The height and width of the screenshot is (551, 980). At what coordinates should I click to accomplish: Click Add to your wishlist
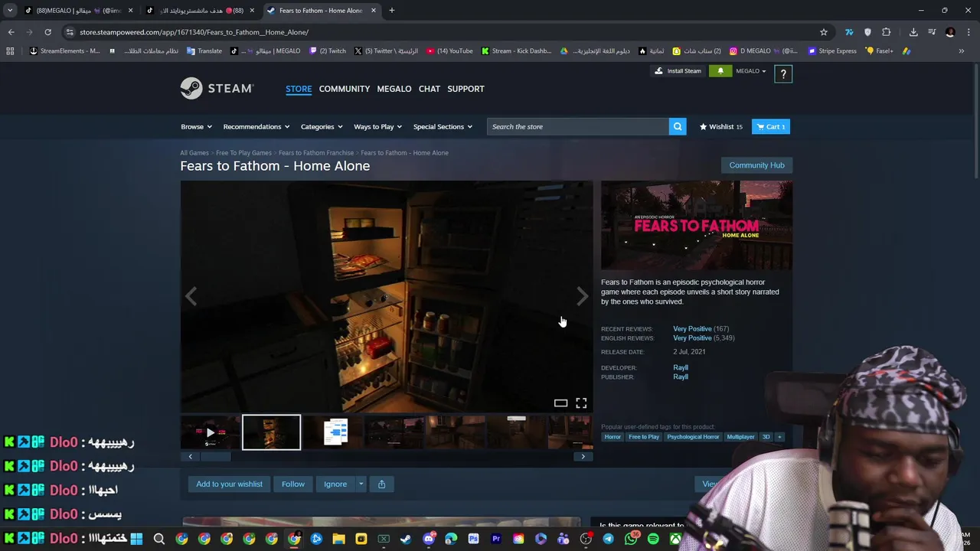pyautogui.click(x=229, y=484)
